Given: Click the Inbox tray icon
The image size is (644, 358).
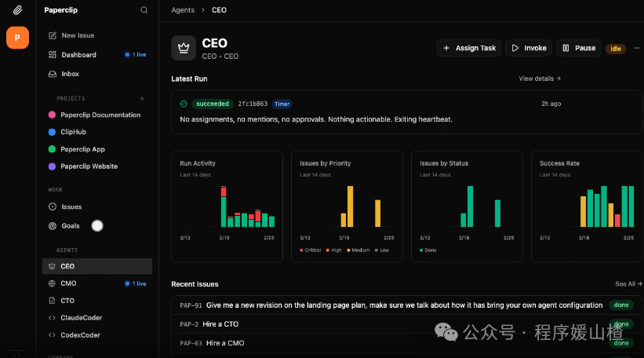Looking at the screenshot, I should tap(52, 74).
